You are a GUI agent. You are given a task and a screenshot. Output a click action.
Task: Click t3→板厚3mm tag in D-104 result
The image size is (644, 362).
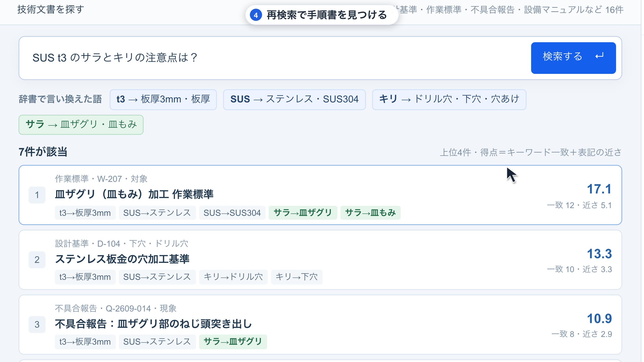[85, 277]
